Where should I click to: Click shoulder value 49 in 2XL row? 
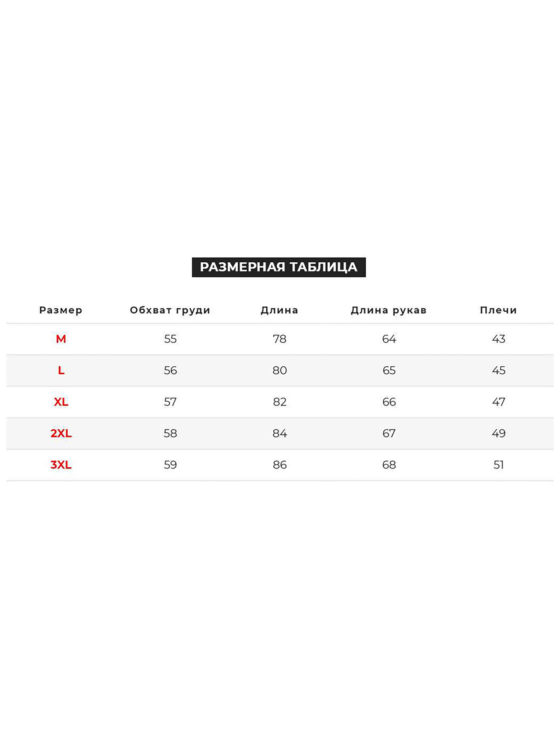[x=499, y=433]
